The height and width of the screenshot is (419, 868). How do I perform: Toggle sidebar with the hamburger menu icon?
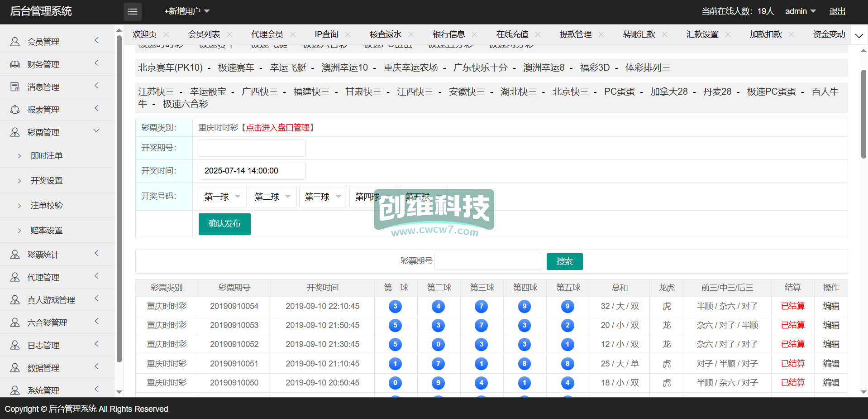[x=133, y=11]
